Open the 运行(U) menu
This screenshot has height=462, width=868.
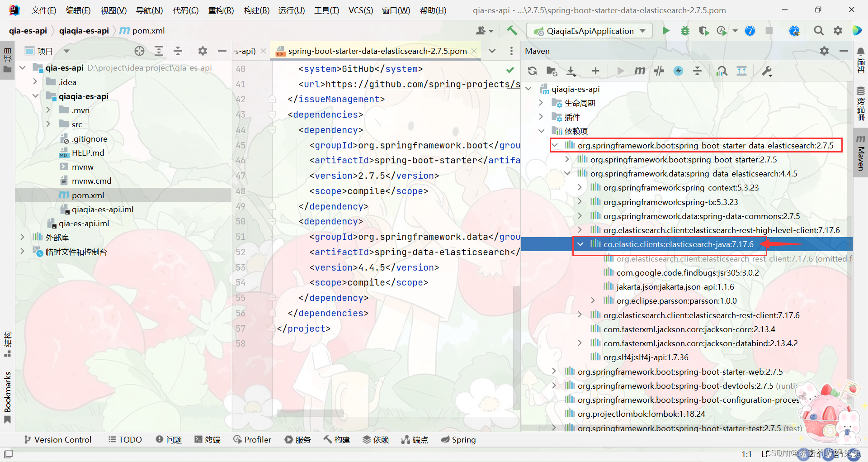point(292,10)
